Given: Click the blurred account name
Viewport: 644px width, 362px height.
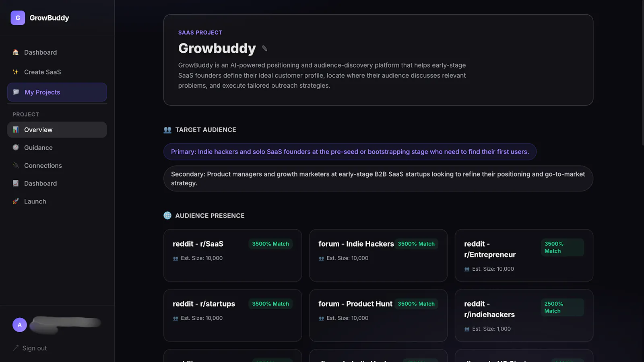Looking at the screenshot, I should point(65,325).
